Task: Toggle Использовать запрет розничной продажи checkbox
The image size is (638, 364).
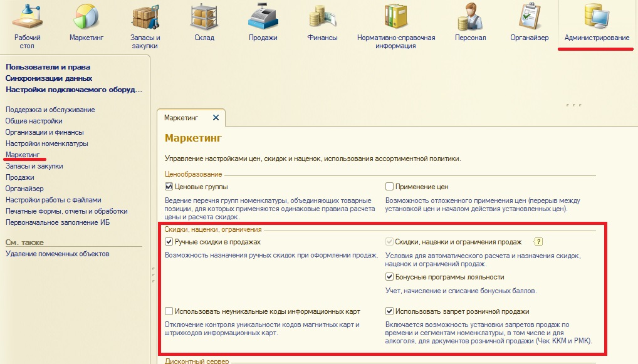Action: [x=389, y=311]
